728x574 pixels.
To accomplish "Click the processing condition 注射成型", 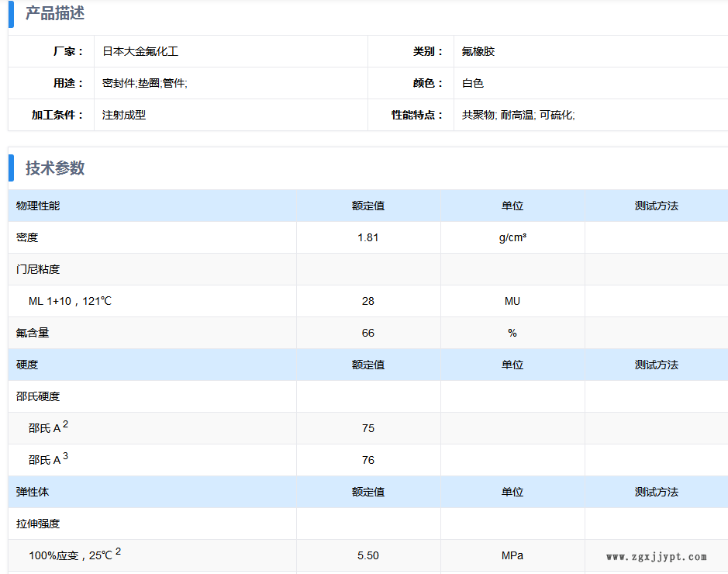I will pyautogui.click(x=124, y=115).
